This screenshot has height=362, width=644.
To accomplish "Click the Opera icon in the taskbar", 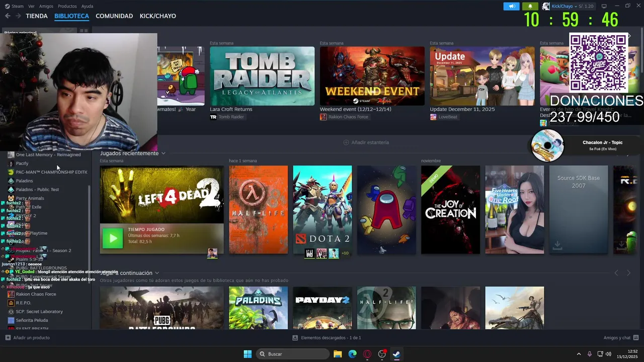I will (x=367, y=354).
